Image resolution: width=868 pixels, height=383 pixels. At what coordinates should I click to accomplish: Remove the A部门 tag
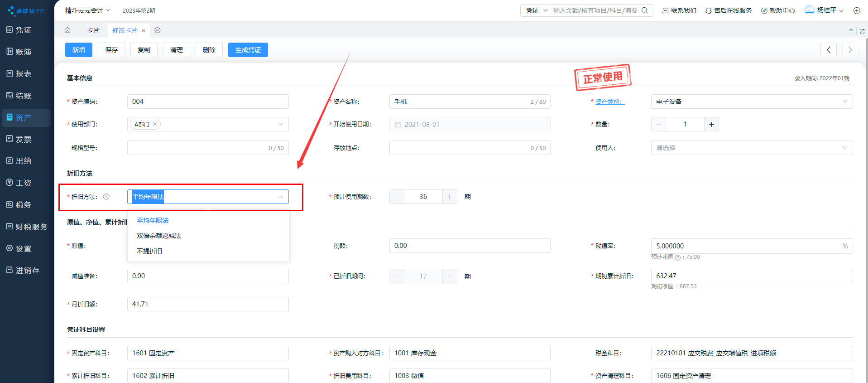pyautogui.click(x=155, y=124)
